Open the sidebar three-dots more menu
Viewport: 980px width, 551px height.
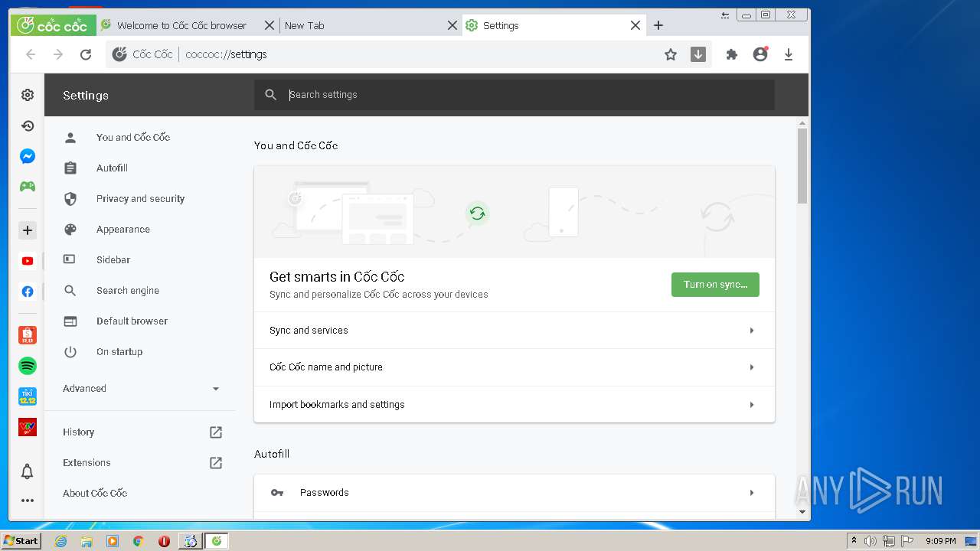28,500
